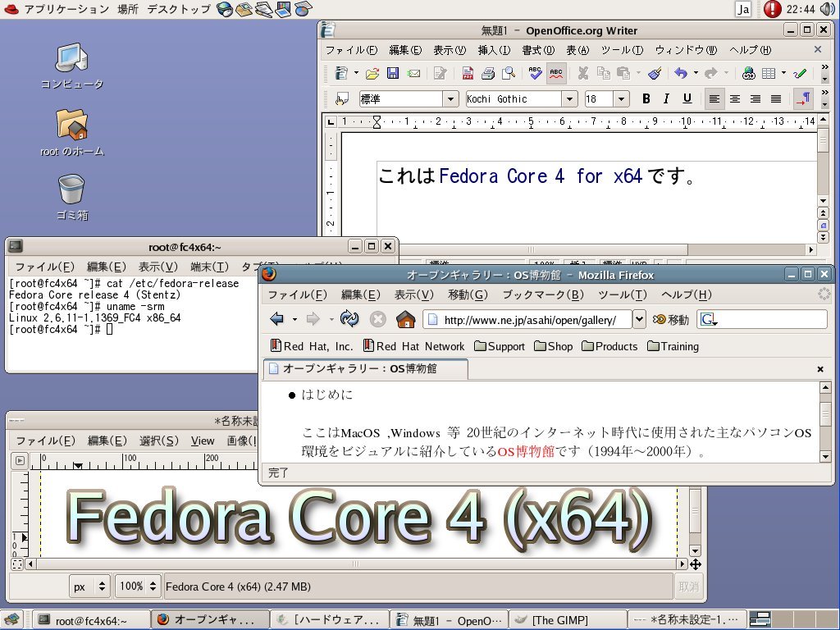Viewport: 840px width, 630px height.
Task: Go to the Firefox Home page icon
Action: (405, 320)
